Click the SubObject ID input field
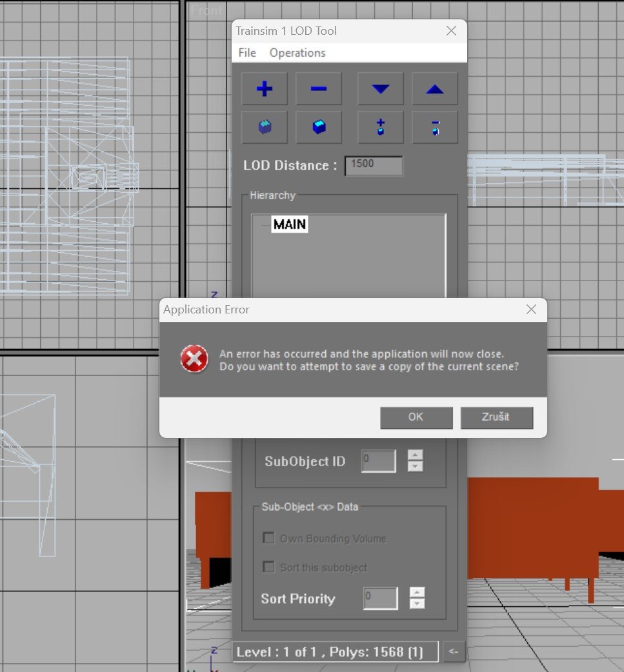624x672 pixels. click(x=379, y=460)
